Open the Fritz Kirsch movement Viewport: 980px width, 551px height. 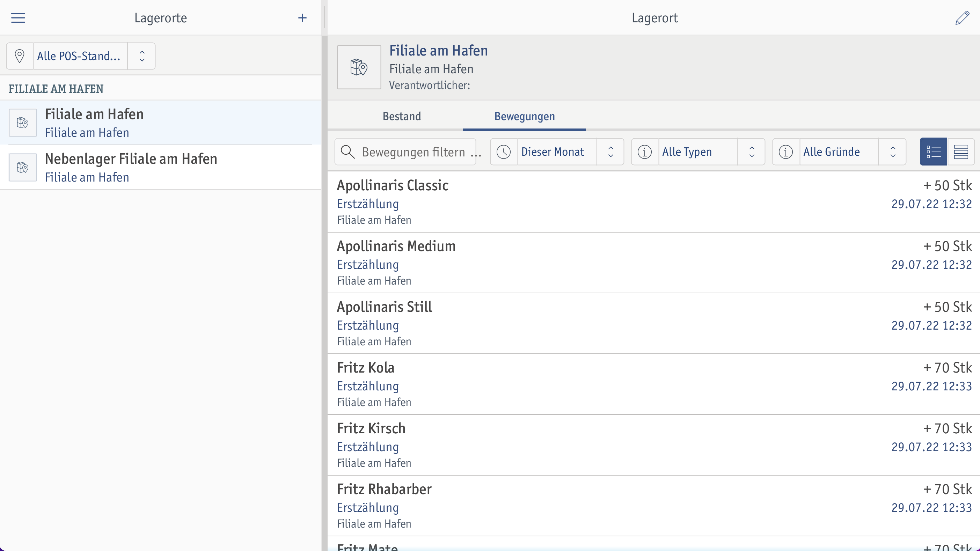(653, 445)
